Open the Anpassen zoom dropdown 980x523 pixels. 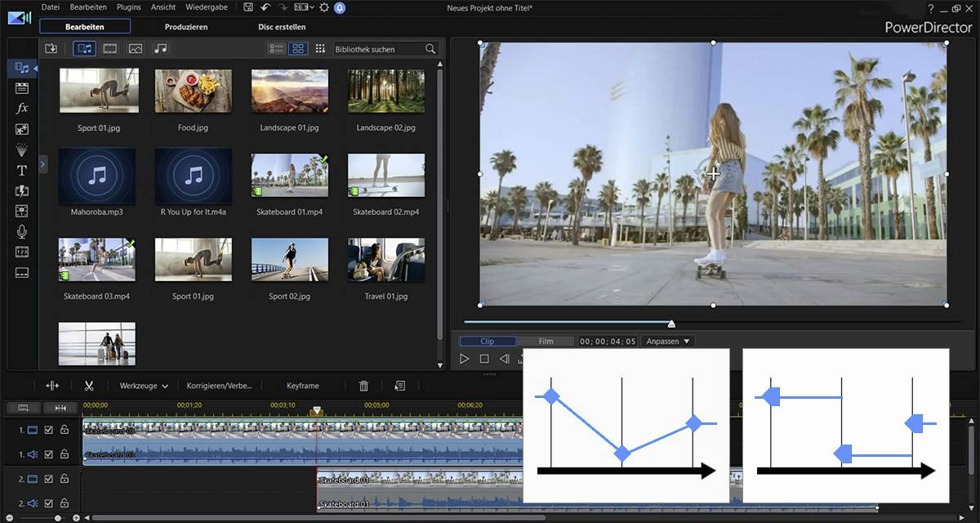tap(667, 341)
